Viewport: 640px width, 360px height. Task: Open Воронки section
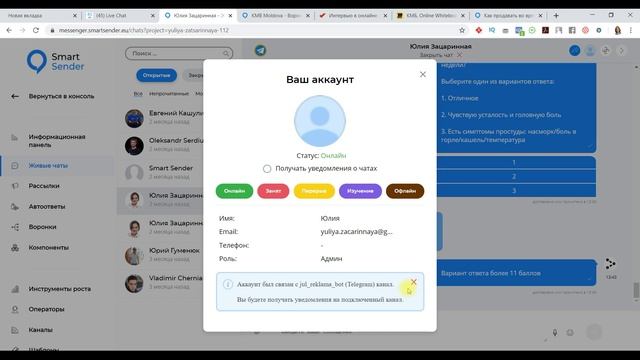(42, 227)
